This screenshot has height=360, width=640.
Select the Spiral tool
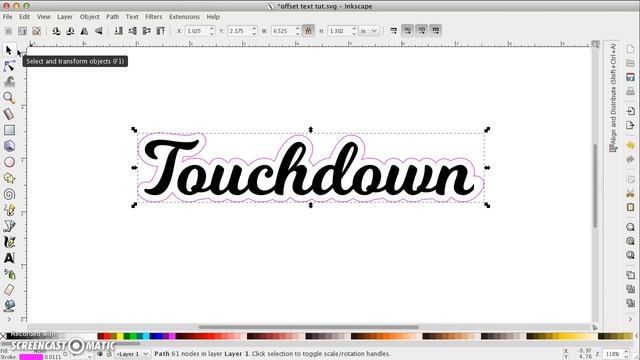point(9,194)
